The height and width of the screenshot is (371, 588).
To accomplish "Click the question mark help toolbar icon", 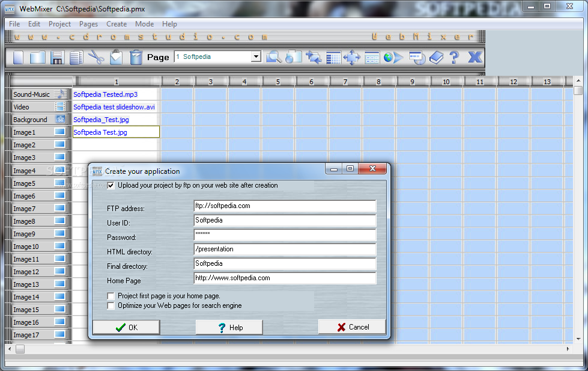I will point(454,58).
